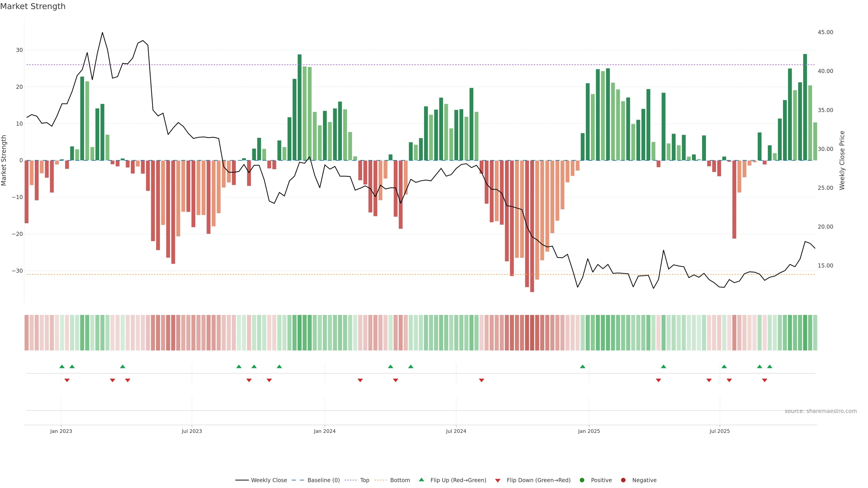This screenshot has height=488, width=868.
Task: Select the rightmost green flip-up triangle marker
Action: (770, 366)
